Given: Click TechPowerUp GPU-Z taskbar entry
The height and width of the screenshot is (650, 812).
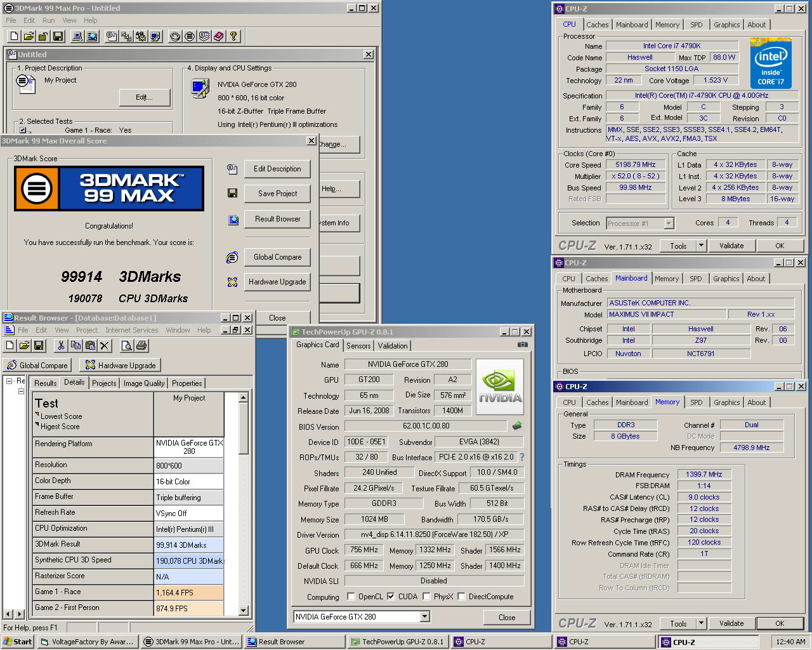Looking at the screenshot, I should (x=397, y=642).
